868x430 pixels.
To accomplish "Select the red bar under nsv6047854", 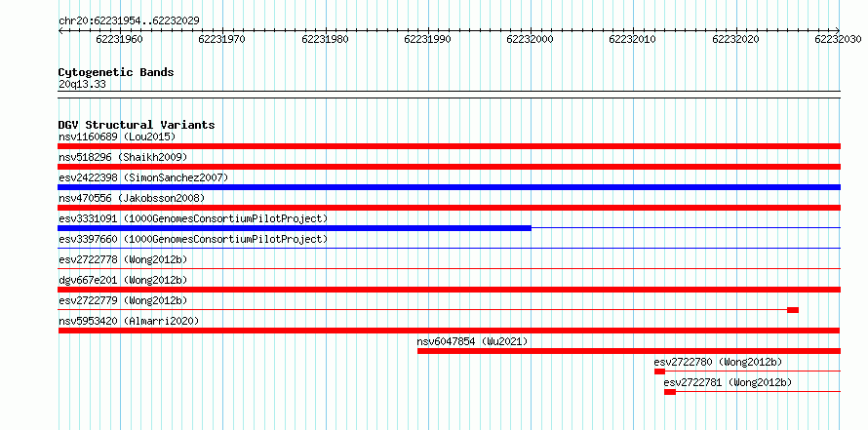I will point(629,351).
